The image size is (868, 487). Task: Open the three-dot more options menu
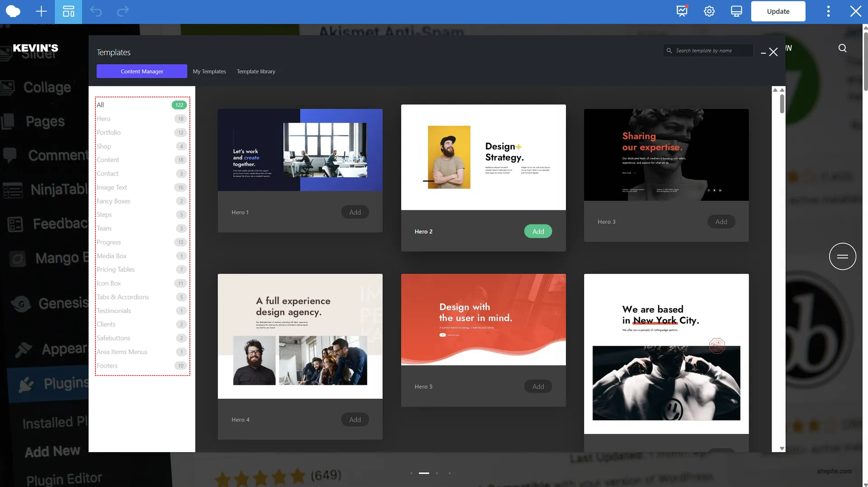pos(828,12)
